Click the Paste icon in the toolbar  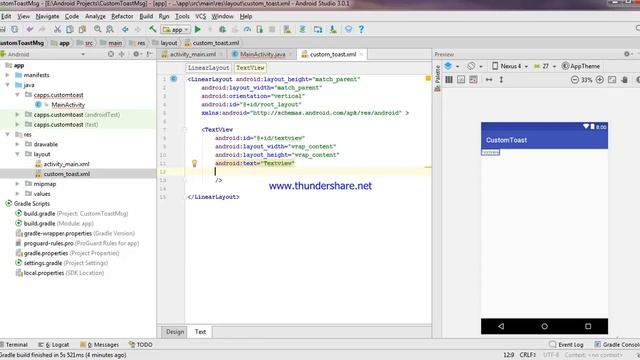coord(82,29)
